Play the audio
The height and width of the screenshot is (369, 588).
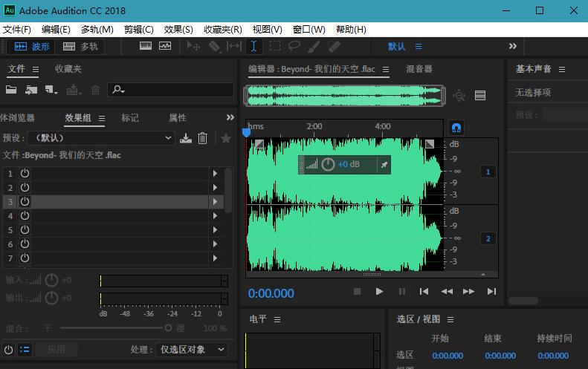coord(379,292)
